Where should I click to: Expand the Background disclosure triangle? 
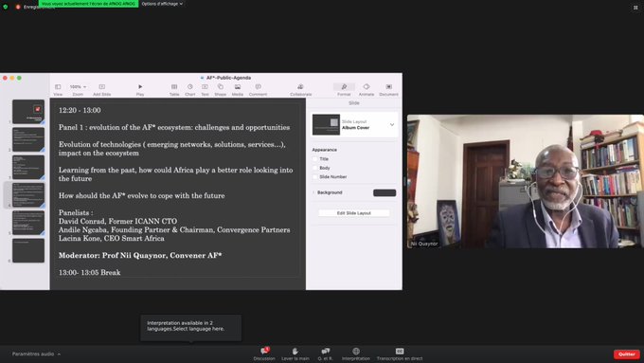pos(313,192)
